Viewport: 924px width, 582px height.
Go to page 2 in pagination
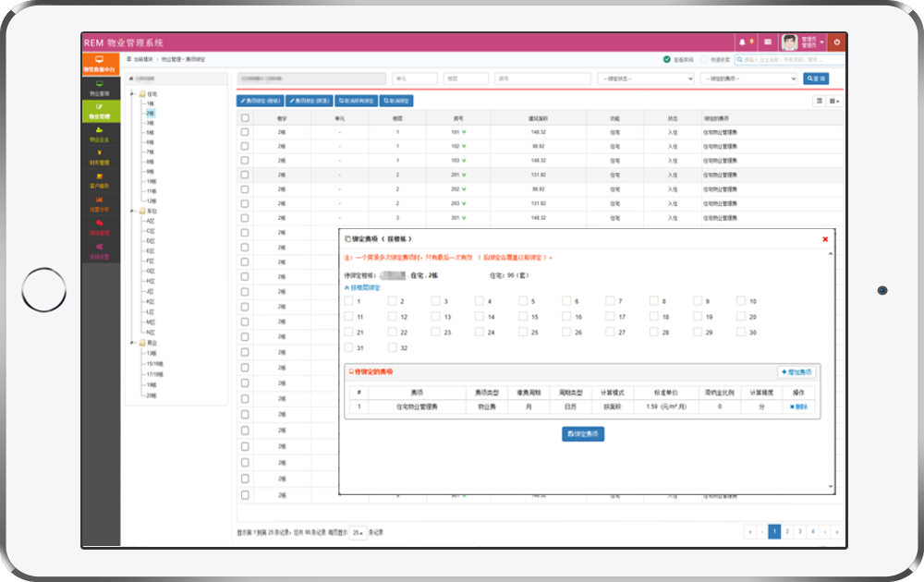click(787, 531)
